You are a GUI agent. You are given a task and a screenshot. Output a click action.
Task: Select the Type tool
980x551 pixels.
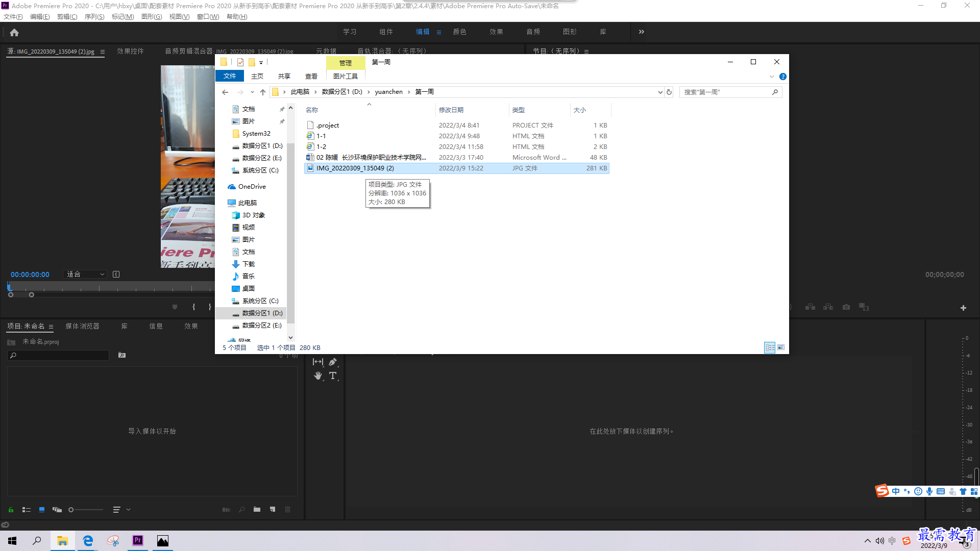333,376
